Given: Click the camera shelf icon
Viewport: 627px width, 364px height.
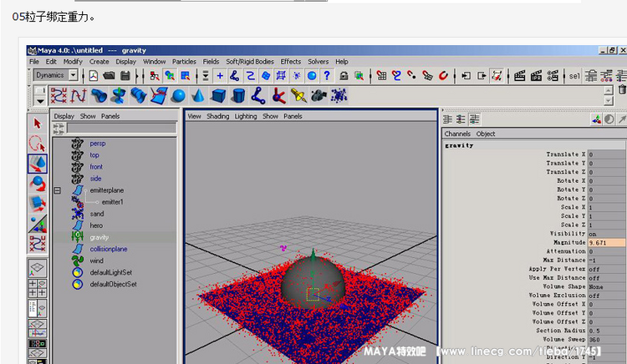Looking at the screenshot, I should tap(319, 96).
